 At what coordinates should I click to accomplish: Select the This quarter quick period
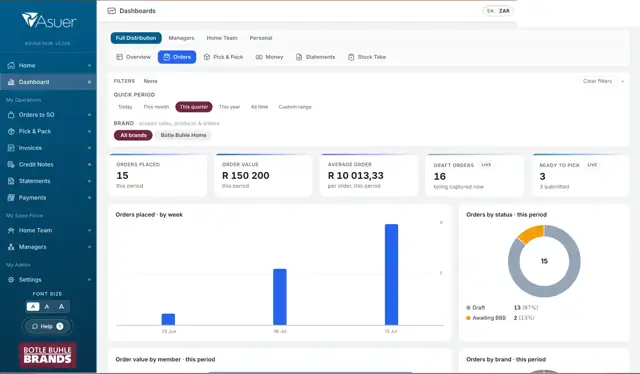pyautogui.click(x=194, y=107)
